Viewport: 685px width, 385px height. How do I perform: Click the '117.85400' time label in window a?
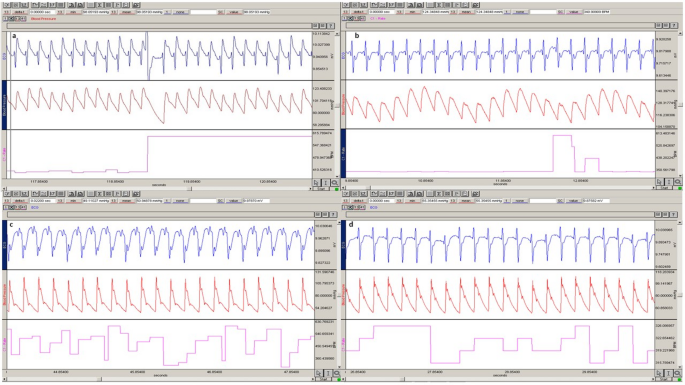pos(39,181)
